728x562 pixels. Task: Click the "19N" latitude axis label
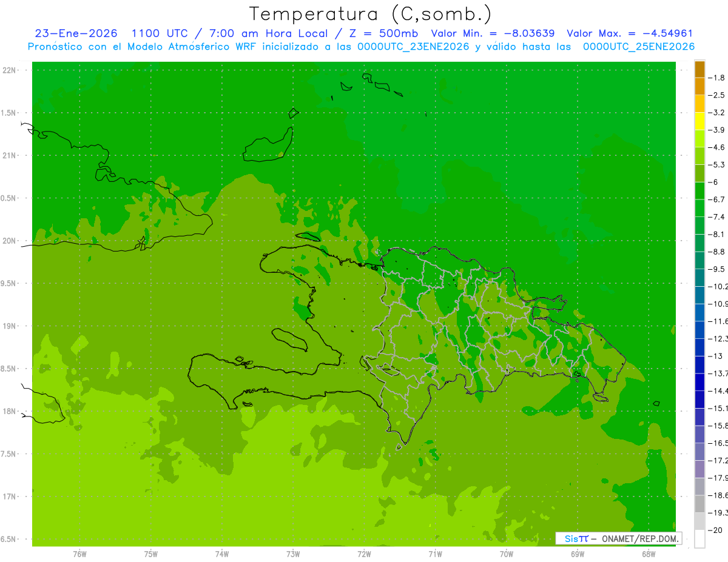10,326
